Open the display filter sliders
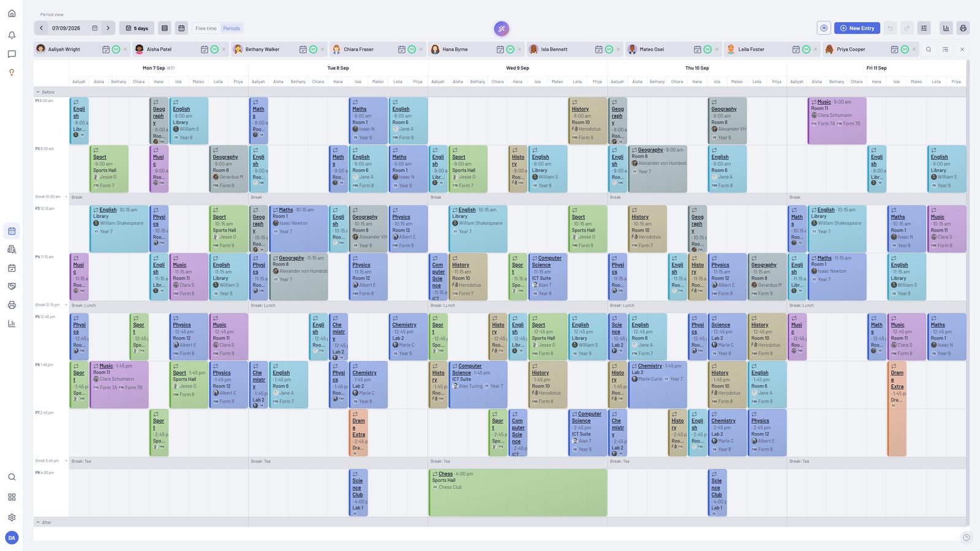The width and height of the screenshot is (980, 551). tap(924, 28)
